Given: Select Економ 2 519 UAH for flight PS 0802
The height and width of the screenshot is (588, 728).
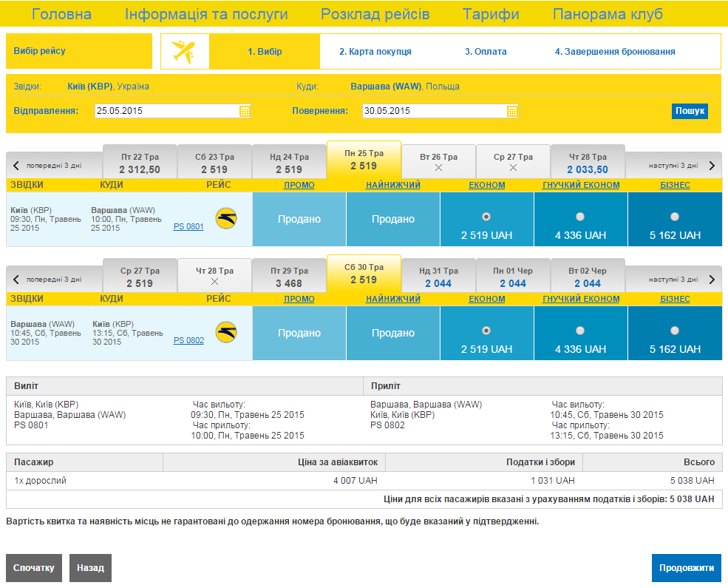Looking at the screenshot, I should tap(486, 331).
